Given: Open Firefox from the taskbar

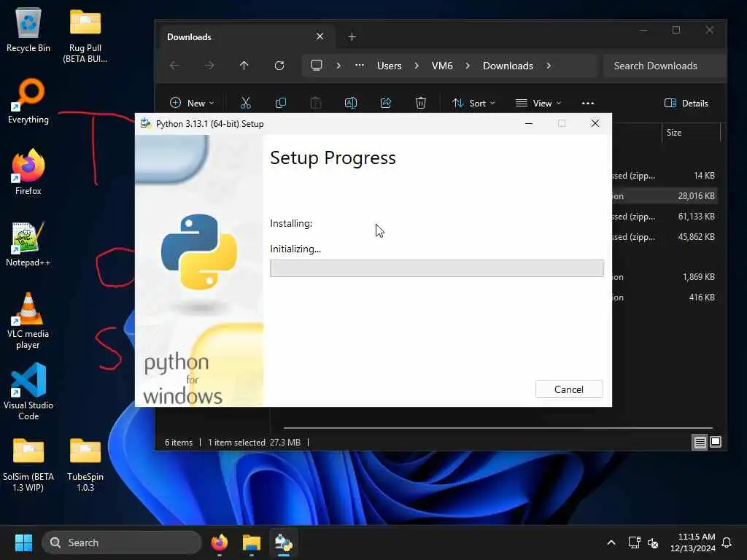Looking at the screenshot, I should point(220,542).
